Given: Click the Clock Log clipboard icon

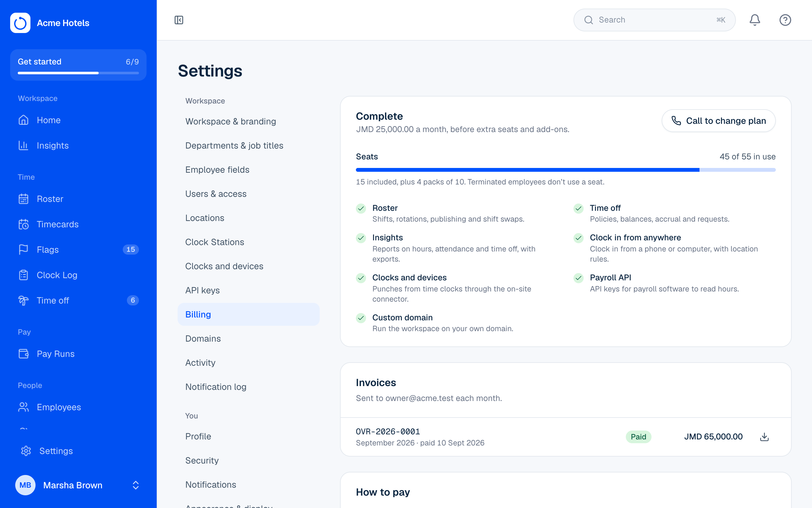Looking at the screenshot, I should click(23, 275).
